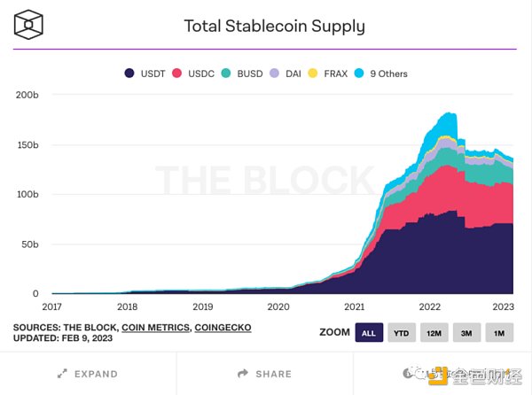The image size is (532, 395).
Task: Switch zoom to 3M
Action: (x=466, y=333)
